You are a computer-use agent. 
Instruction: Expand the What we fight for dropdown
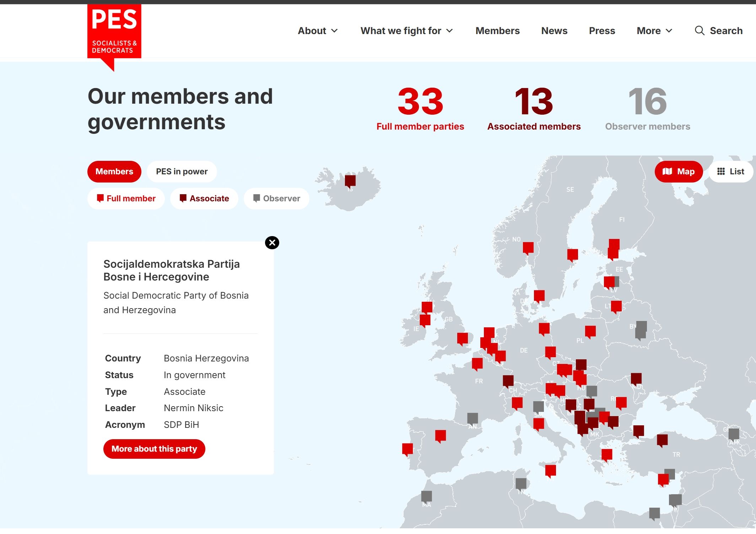pos(406,31)
